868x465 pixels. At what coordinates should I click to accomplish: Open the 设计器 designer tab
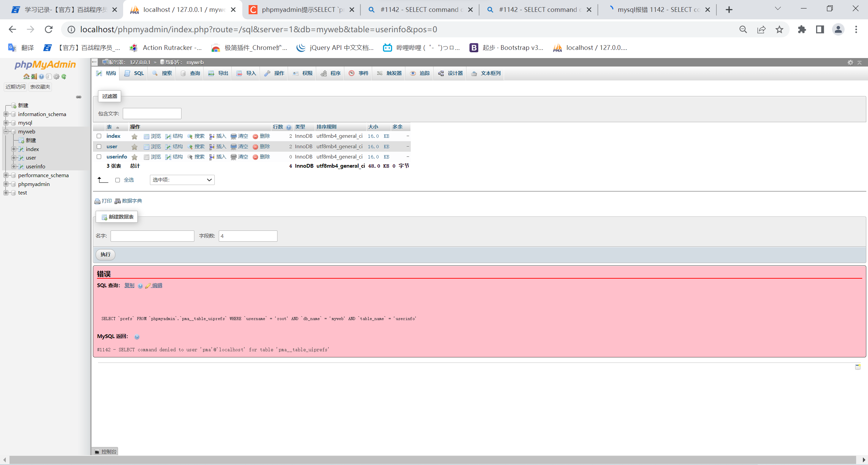pyautogui.click(x=450, y=73)
